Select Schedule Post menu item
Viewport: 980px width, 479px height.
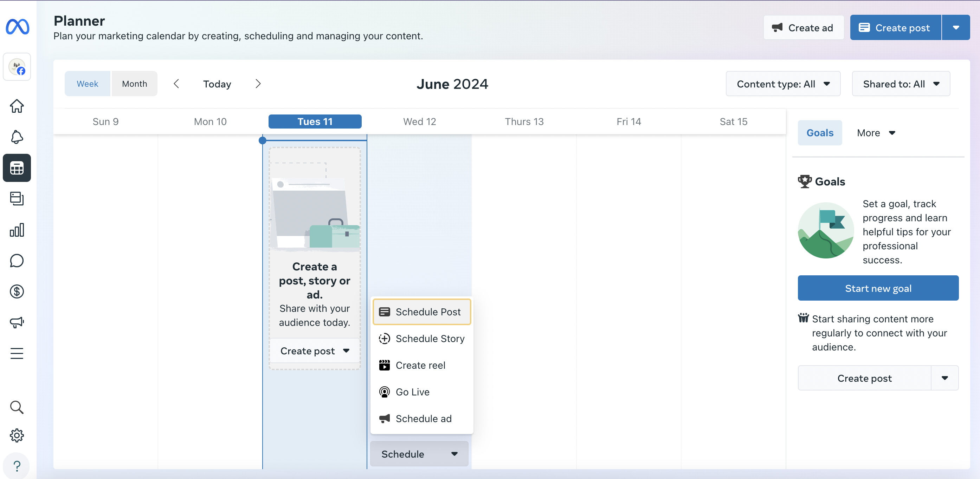pyautogui.click(x=421, y=312)
